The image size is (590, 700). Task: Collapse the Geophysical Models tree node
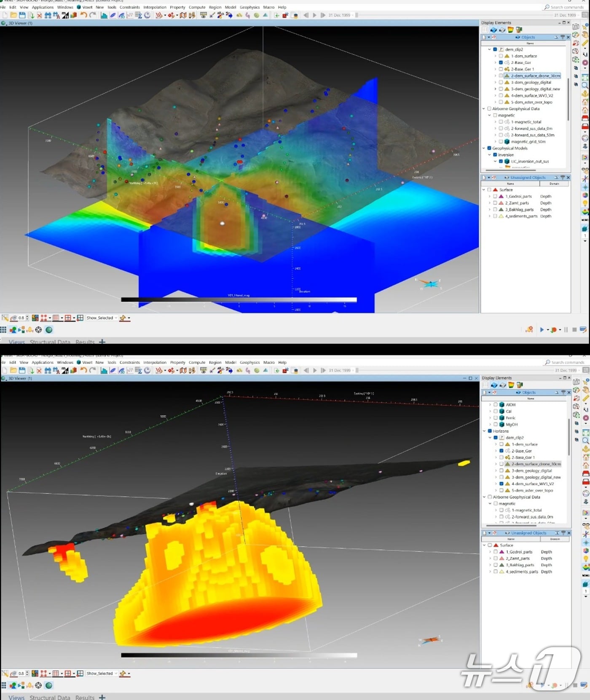tap(484, 148)
